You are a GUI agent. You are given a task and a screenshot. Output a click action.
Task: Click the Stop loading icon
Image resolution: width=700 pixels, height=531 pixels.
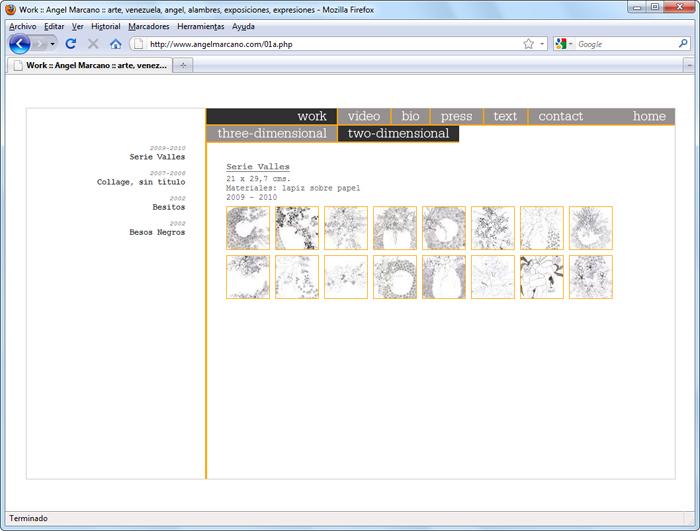click(93, 44)
